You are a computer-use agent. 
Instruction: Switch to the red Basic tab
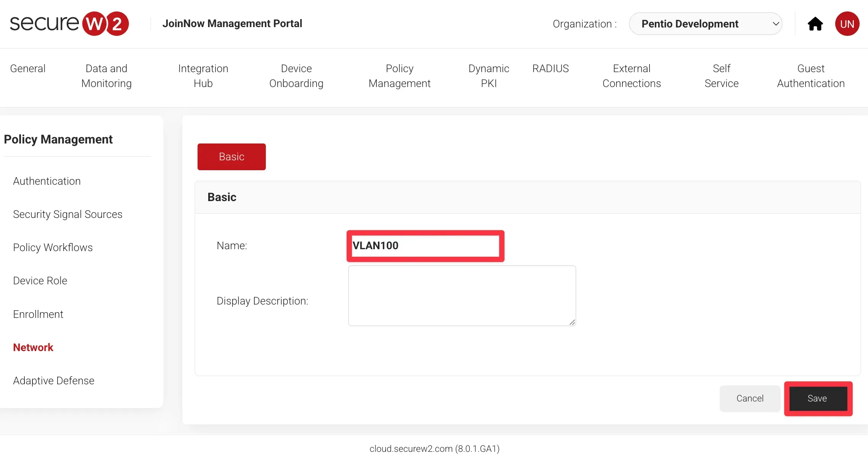(231, 156)
